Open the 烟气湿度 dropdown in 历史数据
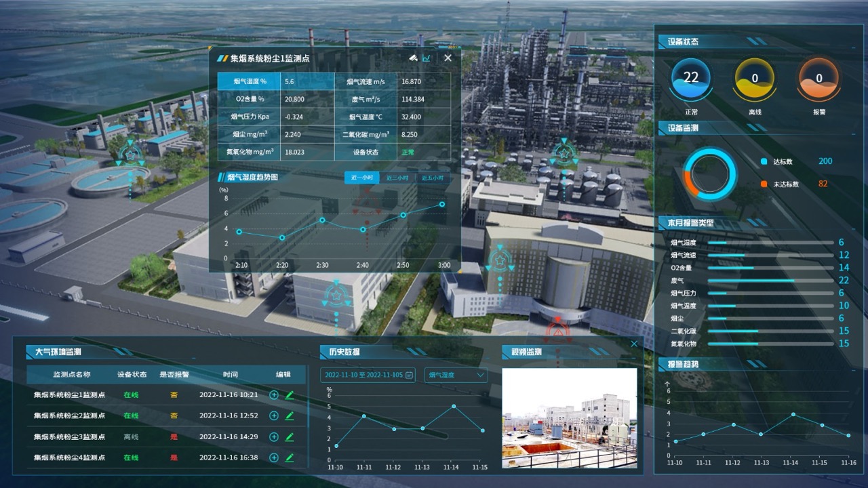 [x=456, y=375]
